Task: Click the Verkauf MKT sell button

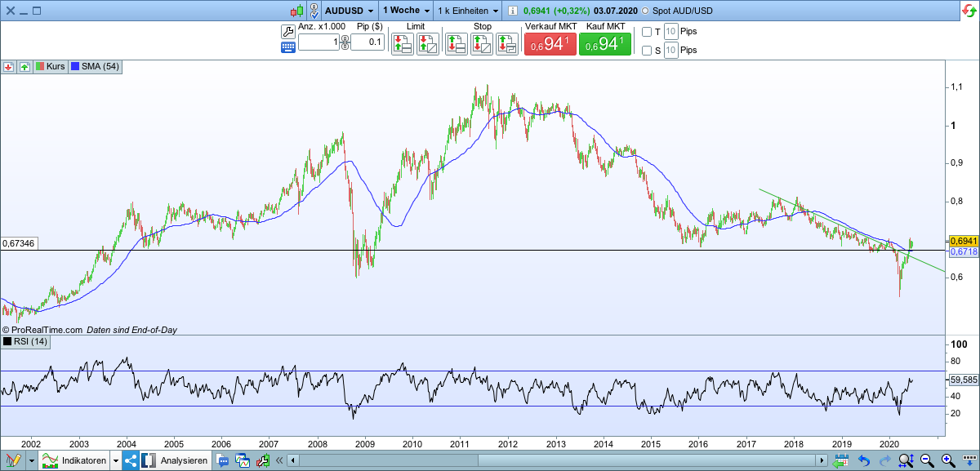Action: [550, 45]
